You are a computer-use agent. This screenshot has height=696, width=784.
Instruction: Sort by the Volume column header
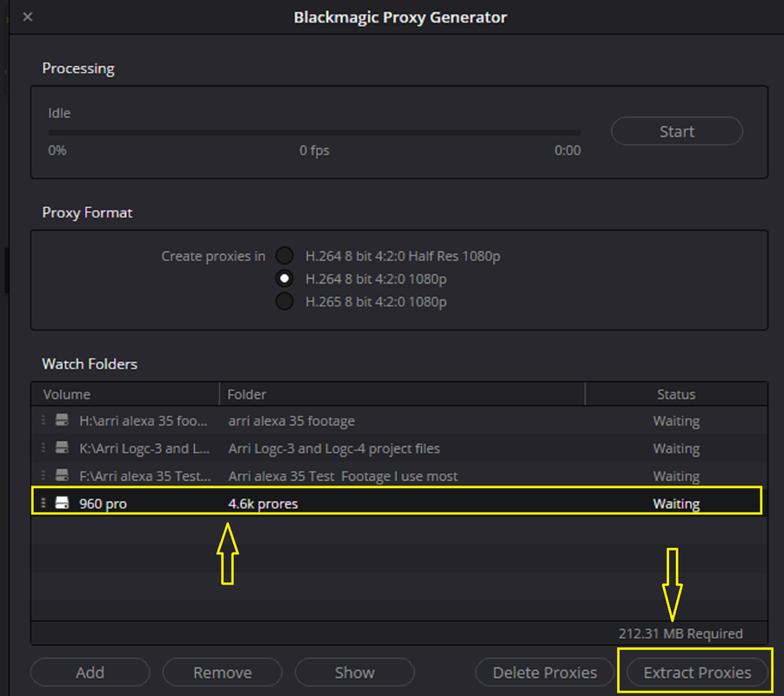pos(125,394)
